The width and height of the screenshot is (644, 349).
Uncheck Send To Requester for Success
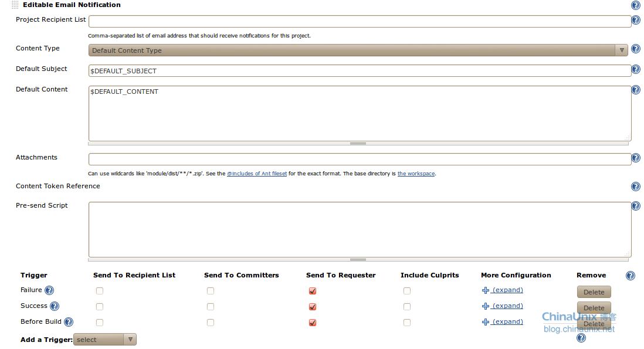click(313, 307)
